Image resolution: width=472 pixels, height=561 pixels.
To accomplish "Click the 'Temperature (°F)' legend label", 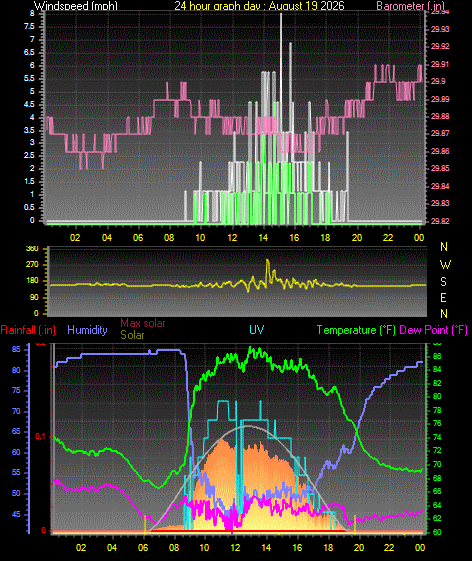I will (356, 330).
